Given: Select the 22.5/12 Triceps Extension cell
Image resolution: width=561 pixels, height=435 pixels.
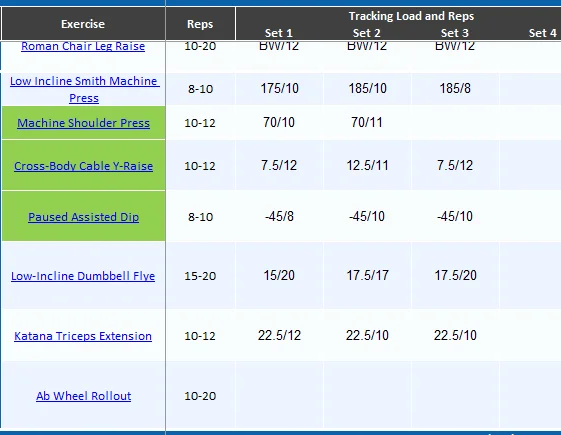Looking at the screenshot, I should (x=279, y=335).
